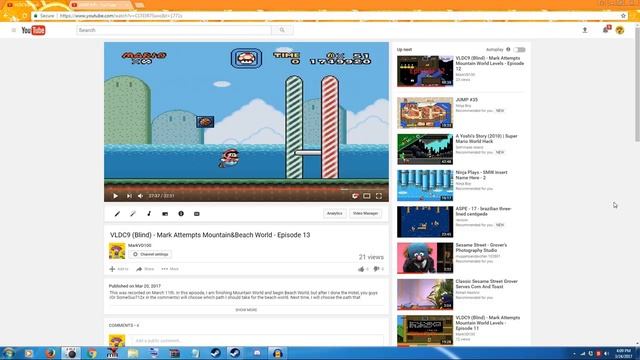Image resolution: width=640 pixels, height=360 pixels.
Task: Open the Audio music note tool
Action: pyautogui.click(x=149, y=213)
